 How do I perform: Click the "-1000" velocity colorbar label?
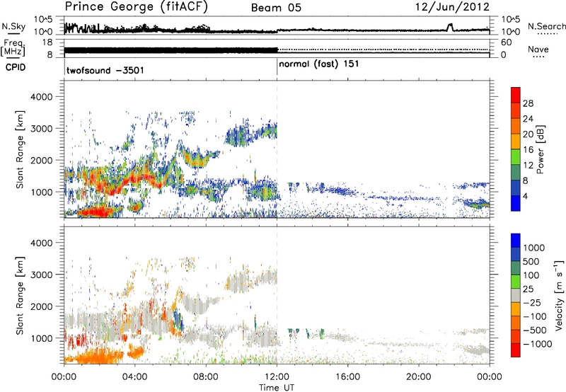point(538,344)
